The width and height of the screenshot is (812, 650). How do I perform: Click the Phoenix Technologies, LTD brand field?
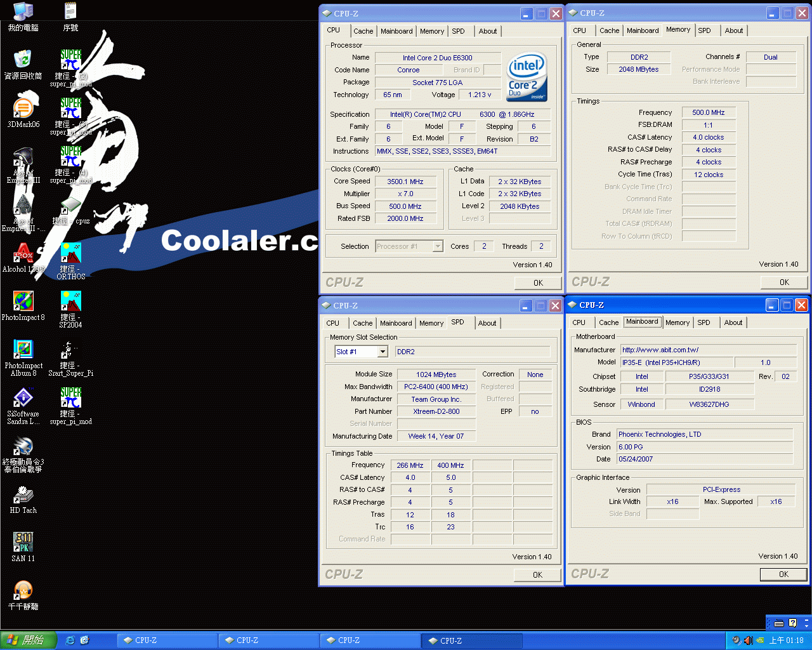[705, 434]
